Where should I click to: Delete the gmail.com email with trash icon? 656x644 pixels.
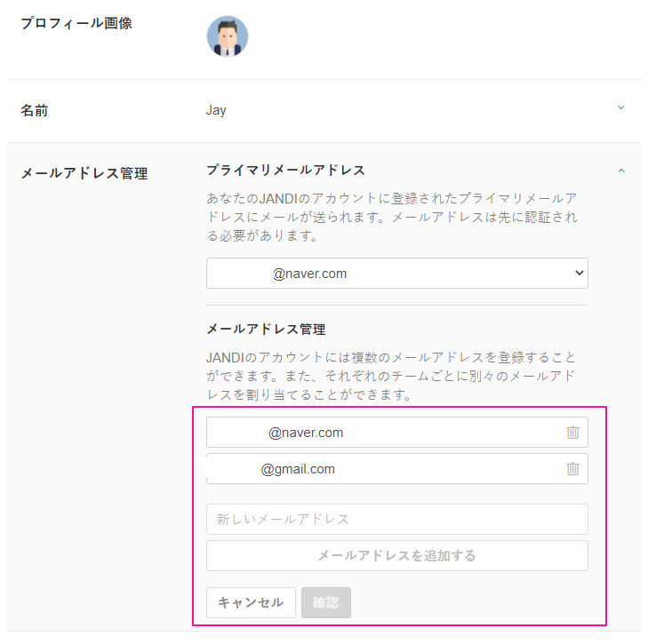click(x=572, y=469)
